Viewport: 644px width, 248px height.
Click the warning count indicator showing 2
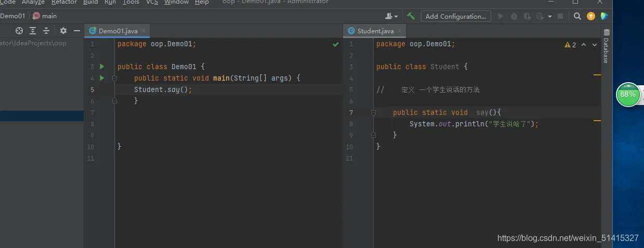coord(570,45)
